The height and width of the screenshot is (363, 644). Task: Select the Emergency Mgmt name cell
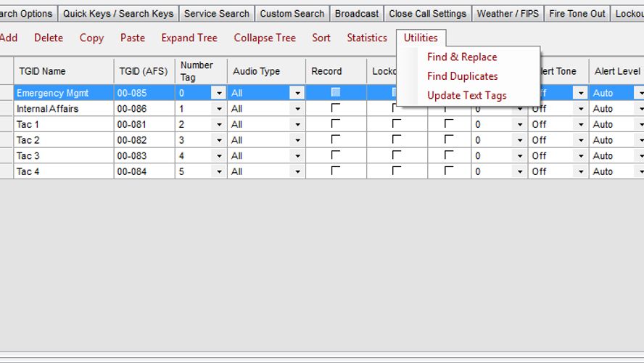pos(64,93)
